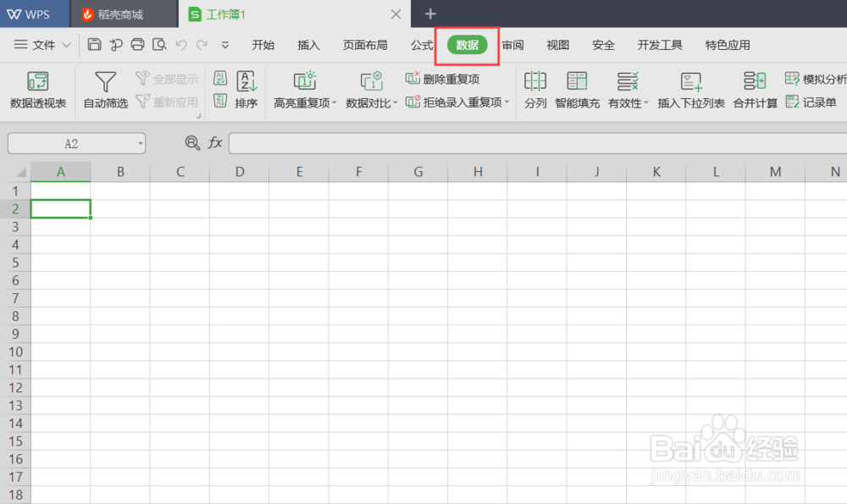Enable 自动筛选 auto filter
Image resolution: width=847 pixels, height=504 pixels.
[x=105, y=90]
